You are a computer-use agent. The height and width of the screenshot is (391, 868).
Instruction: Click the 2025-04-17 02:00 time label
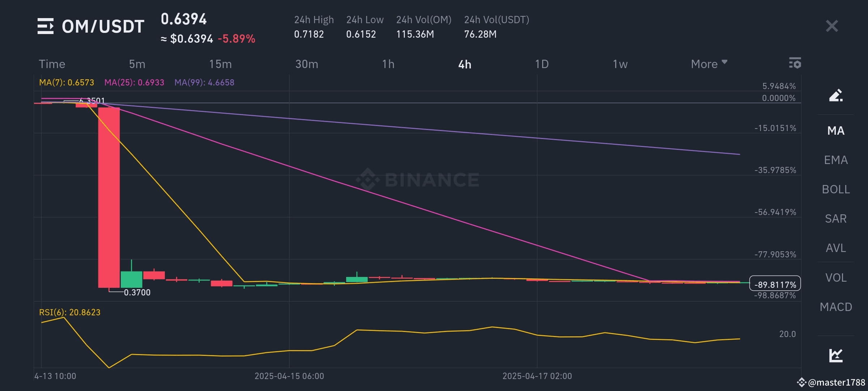(537, 376)
